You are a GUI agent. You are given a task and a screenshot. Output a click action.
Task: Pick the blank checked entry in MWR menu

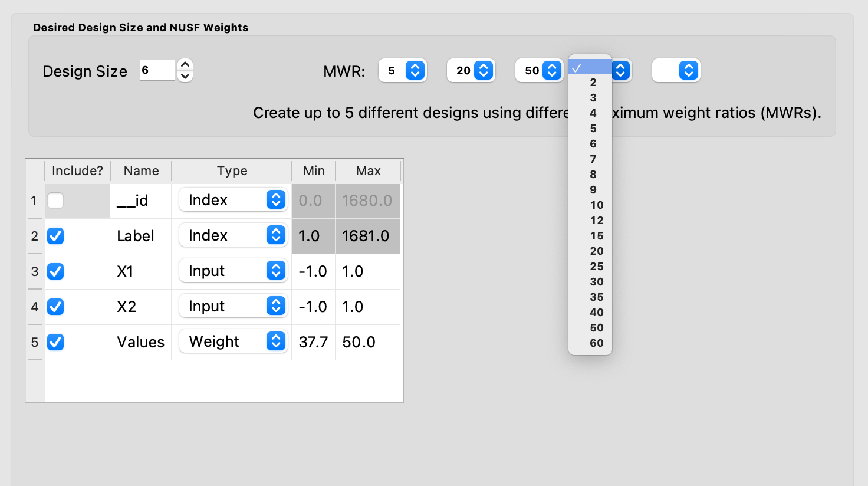coord(590,67)
